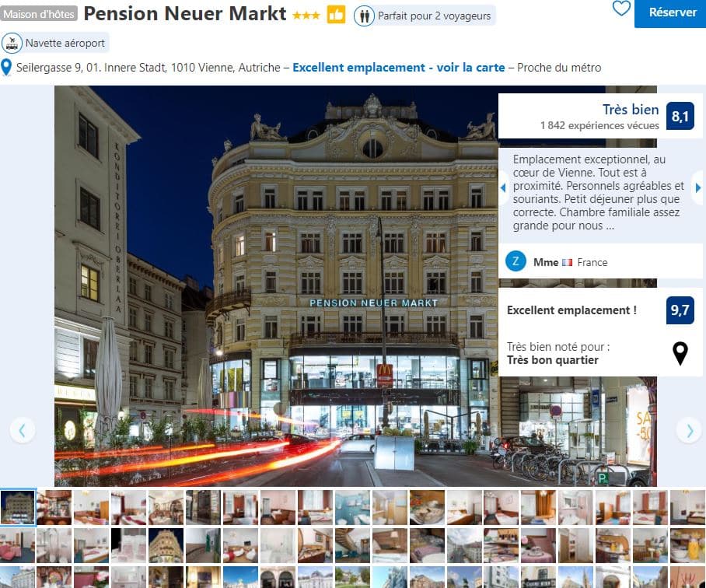Go to previous photo in gallery

pos(22,430)
